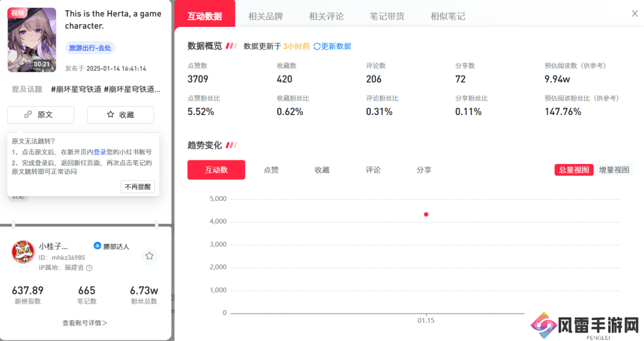This screenshot has width=644, height=341.
Task: Open the Herta video thumbnail
Action: coord(32,39)
